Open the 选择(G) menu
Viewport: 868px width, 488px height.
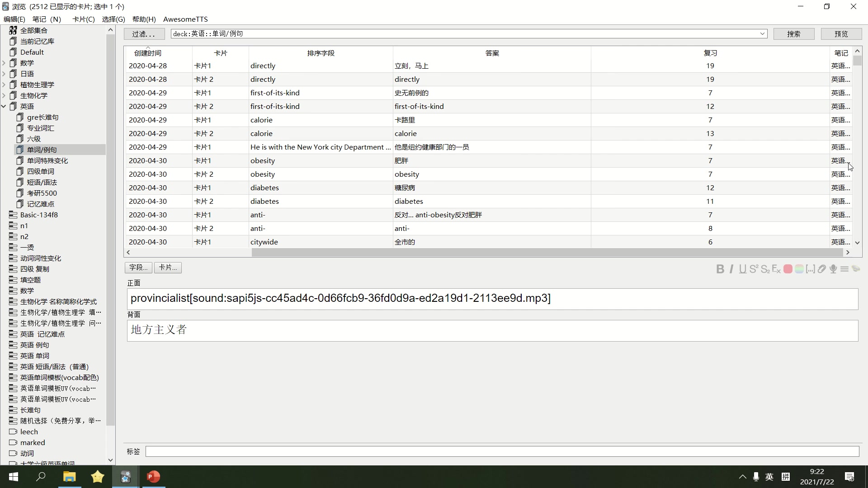coord(113,19)
